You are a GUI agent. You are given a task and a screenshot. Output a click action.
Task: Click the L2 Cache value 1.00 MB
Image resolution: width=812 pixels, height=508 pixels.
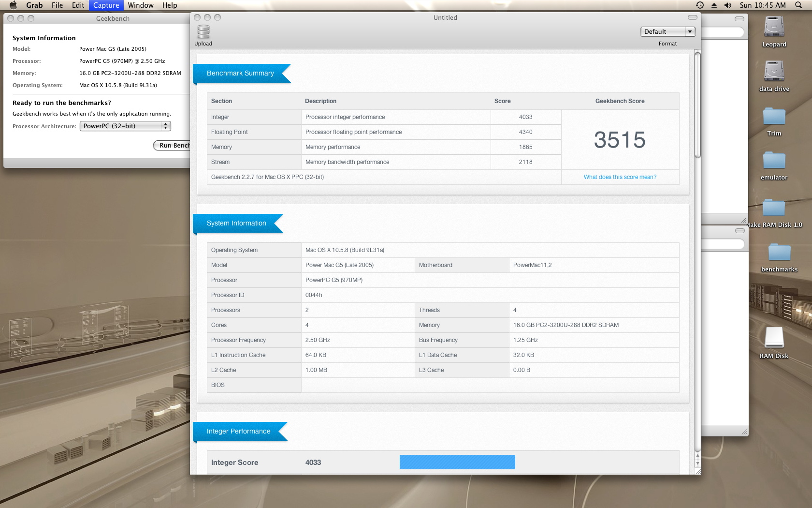[x=316, y=370]
